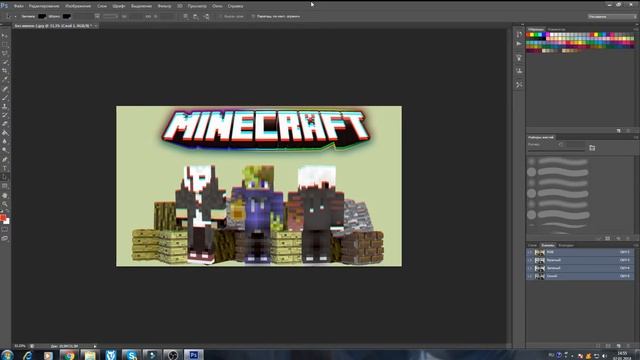Screen dimensions: 640x360
Task: Switch to the Контуры tab
Action: pyautogui.click(x=566, y=245)
